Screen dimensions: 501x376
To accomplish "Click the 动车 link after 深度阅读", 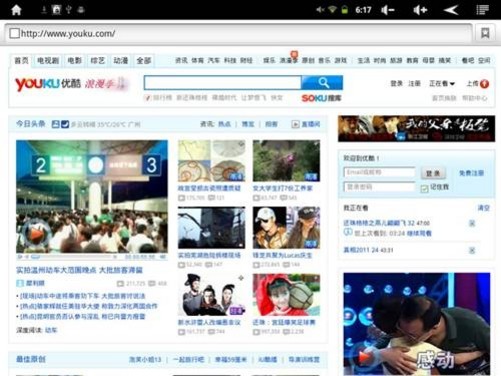I will [51, 330].
